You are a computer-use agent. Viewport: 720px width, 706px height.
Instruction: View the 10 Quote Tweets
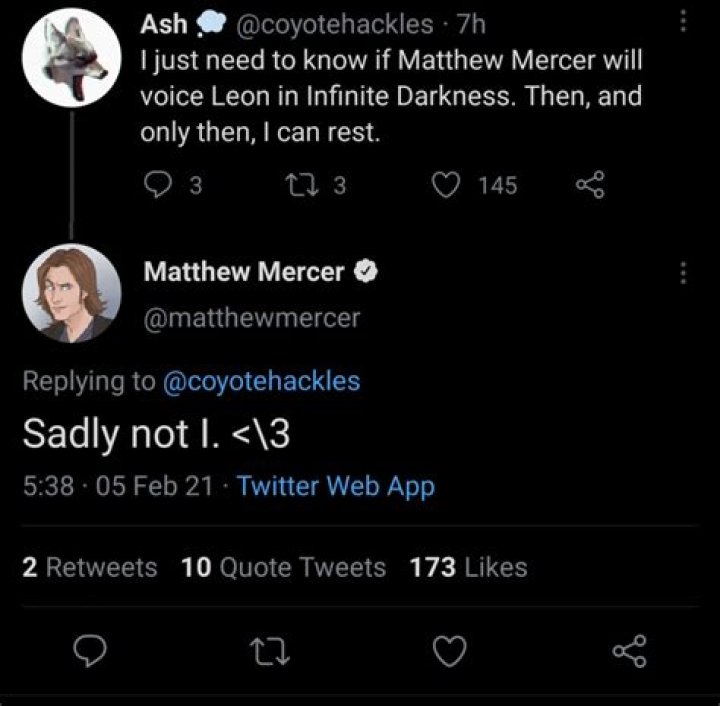tap(284, 568)
